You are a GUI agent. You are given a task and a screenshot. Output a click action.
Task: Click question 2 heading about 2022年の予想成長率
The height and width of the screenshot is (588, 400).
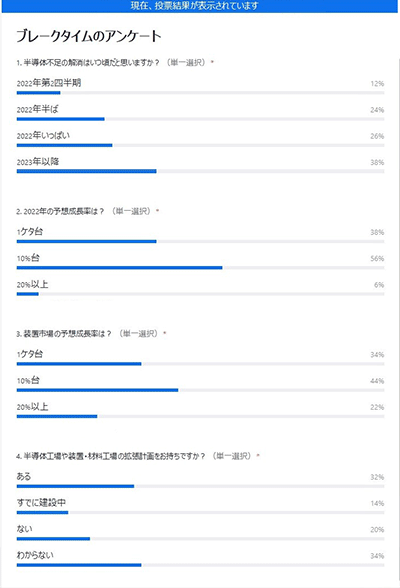tap(88, 211)
